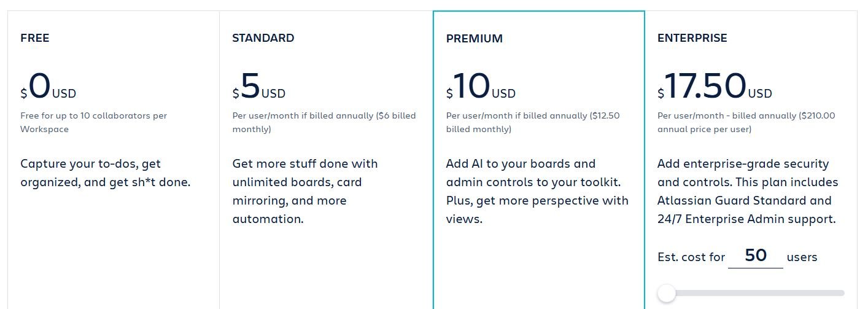Click the 'Est. cost for' label

[x=691, y=257]
